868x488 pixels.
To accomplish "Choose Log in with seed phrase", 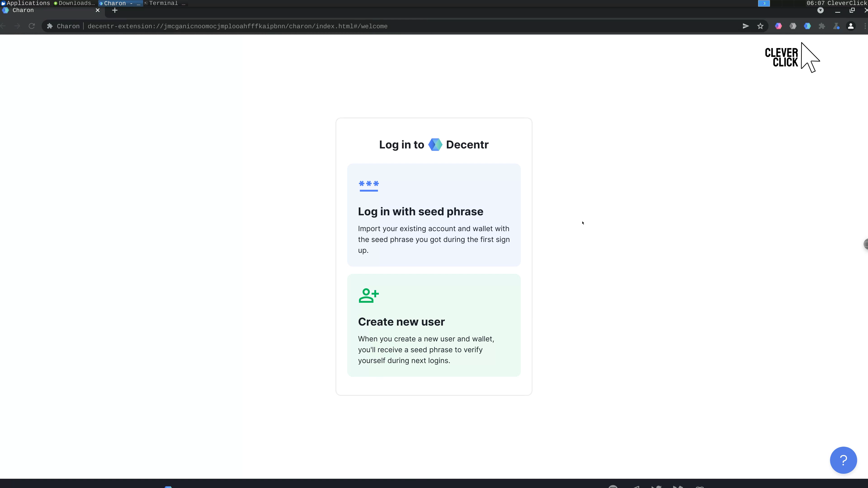I will (434, 215).
